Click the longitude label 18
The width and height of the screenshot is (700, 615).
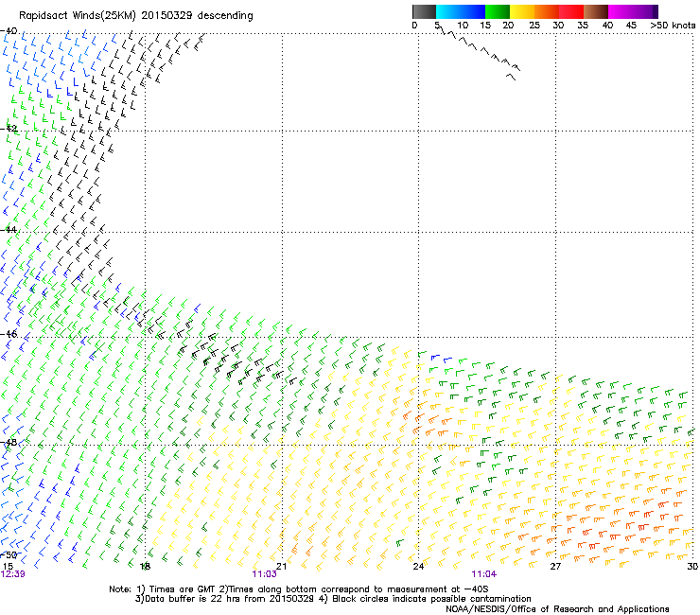[145, 567]
